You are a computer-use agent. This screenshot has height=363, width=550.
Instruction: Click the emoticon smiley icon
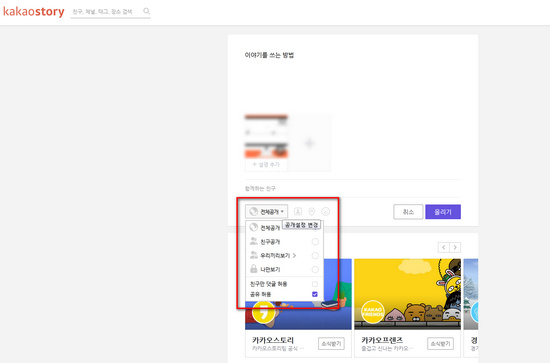[326, 211]
